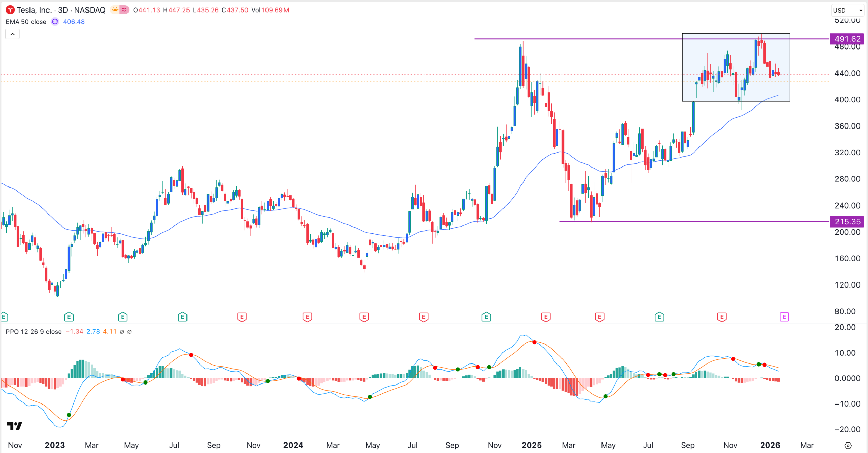
Task: Click the Tesla logo icon in the chart legend
Action: tap(10, 10)
